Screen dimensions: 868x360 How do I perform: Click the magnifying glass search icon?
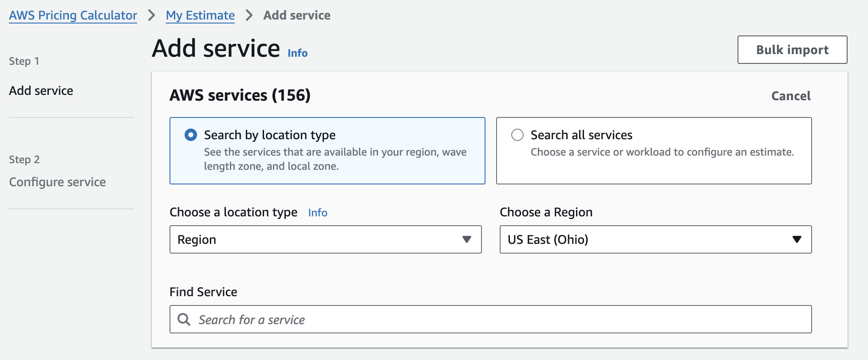point(184,319)
